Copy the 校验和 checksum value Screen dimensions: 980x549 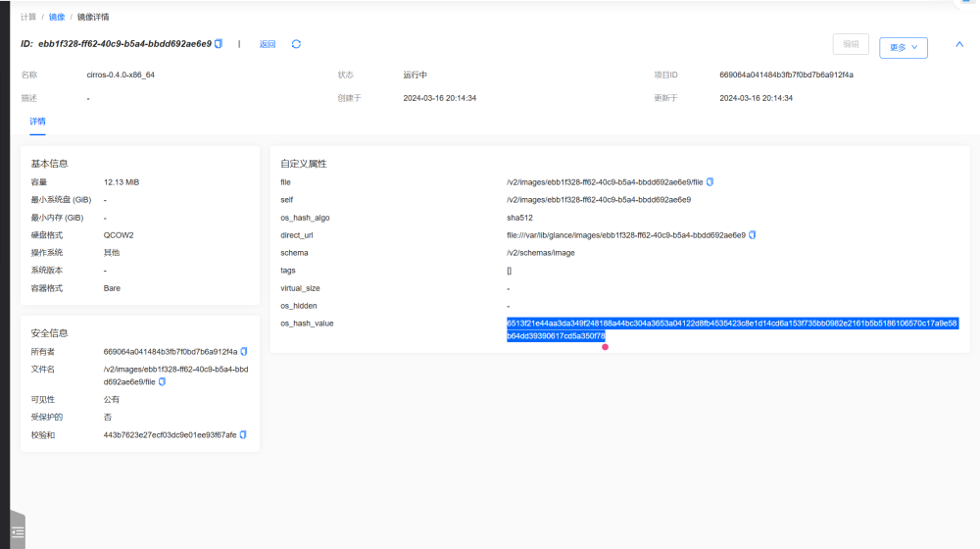click(x=243, y=434)
